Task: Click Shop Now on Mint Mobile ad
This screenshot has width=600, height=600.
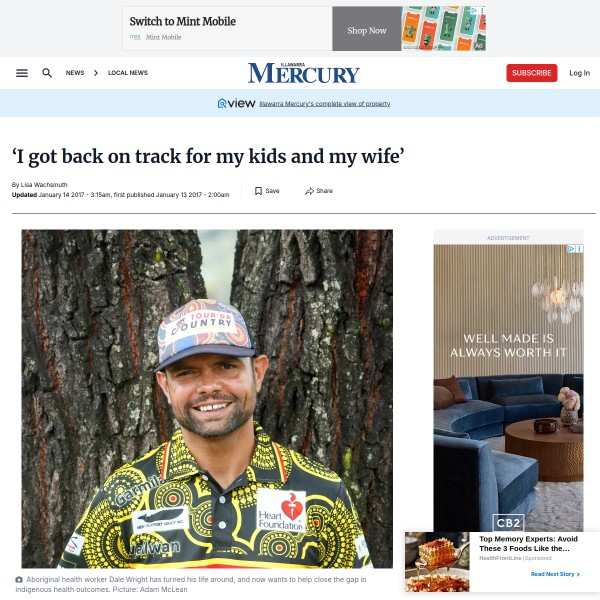Action: [367, 31]
